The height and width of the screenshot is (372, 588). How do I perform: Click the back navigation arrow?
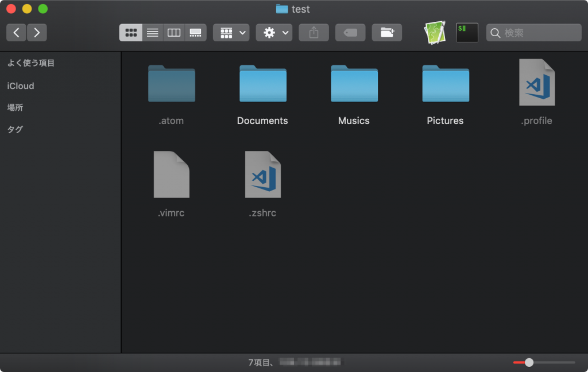[16, 33]
